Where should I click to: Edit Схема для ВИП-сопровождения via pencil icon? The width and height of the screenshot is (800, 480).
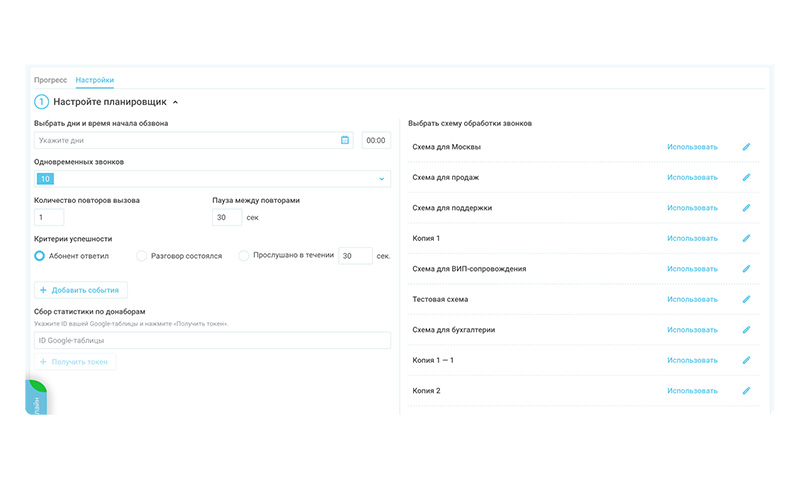(746, 269)
